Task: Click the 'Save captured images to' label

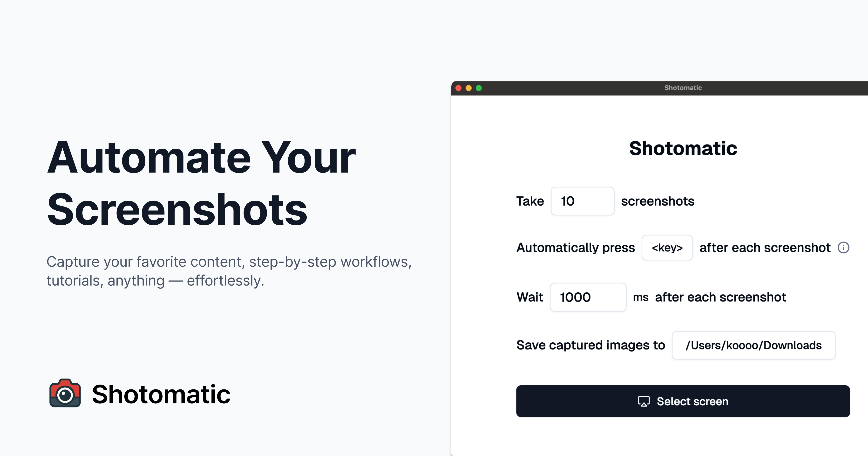Action: [x=591, y=345]
